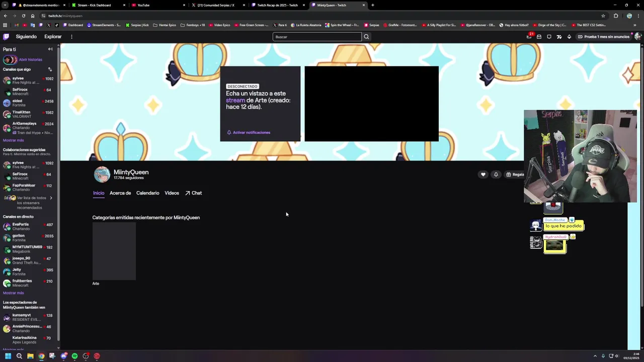Open the Twitch home logo
The height and width of the screenshot is (362, 644).
[6, 37]
